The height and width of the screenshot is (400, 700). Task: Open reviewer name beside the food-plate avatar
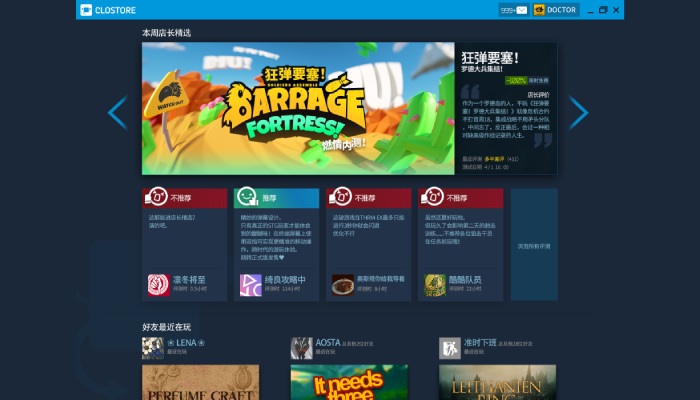tap(380, 279)
